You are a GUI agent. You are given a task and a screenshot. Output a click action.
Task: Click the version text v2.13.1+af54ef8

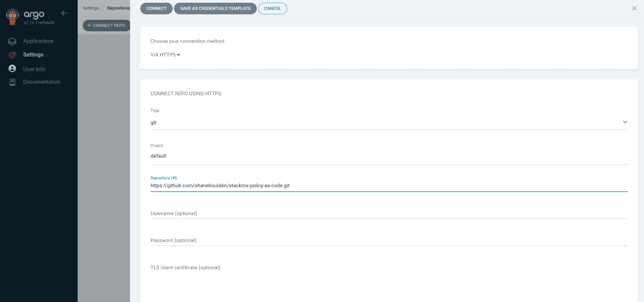(x=39, y=23)
